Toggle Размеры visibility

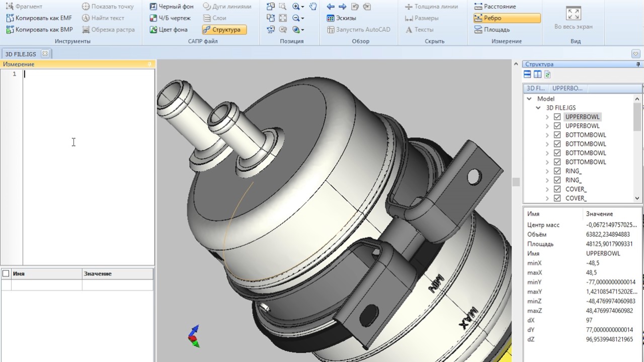422,18
